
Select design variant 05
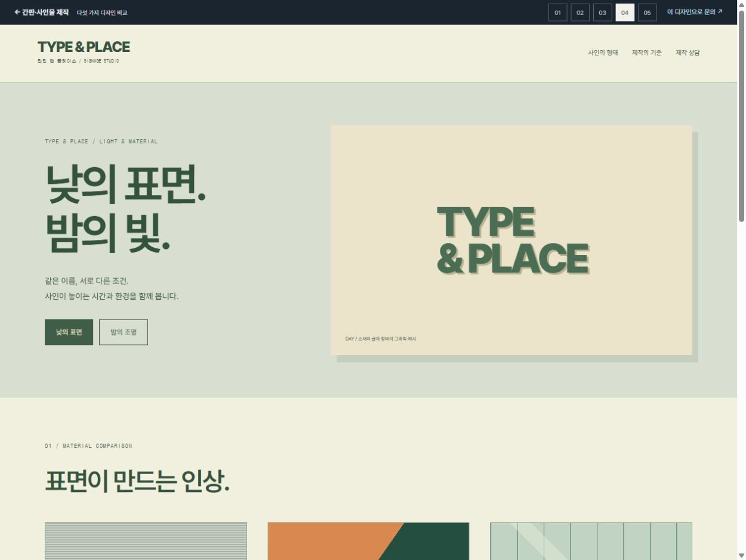coord(647,13)
